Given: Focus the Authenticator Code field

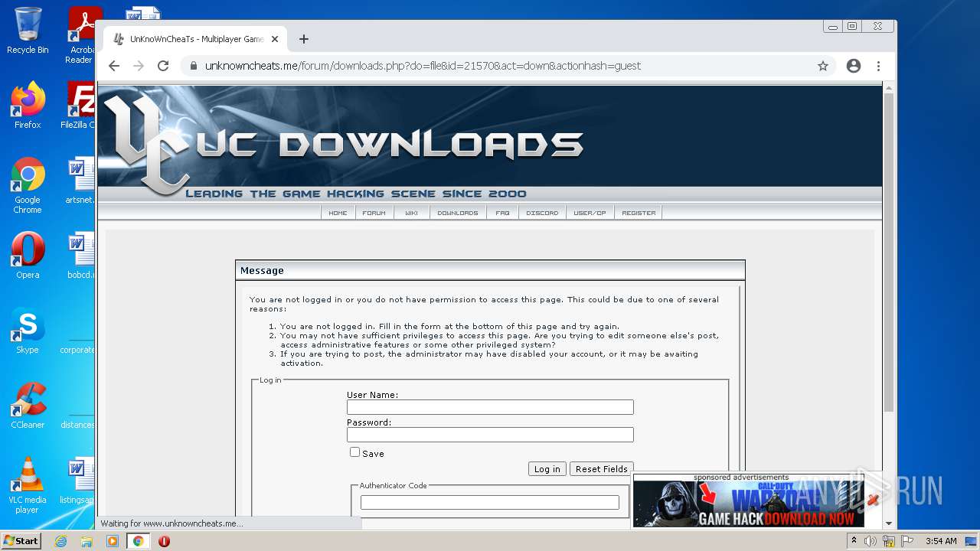Looking at the screenshot, I should (490, 502).
